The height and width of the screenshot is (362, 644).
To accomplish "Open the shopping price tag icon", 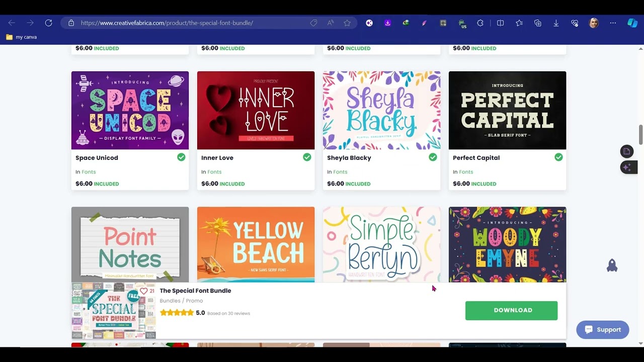I will tap(313, 23).
